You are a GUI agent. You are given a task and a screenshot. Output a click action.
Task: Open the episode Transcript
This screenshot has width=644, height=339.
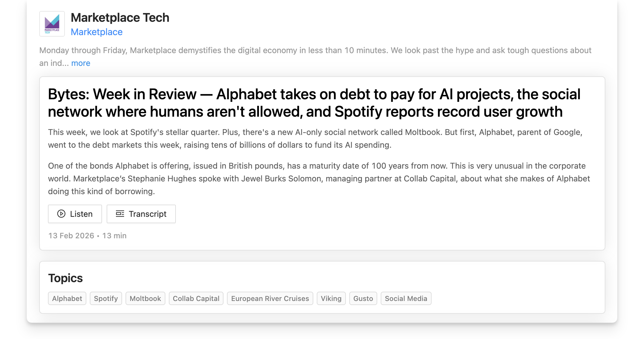click(141, 214)
